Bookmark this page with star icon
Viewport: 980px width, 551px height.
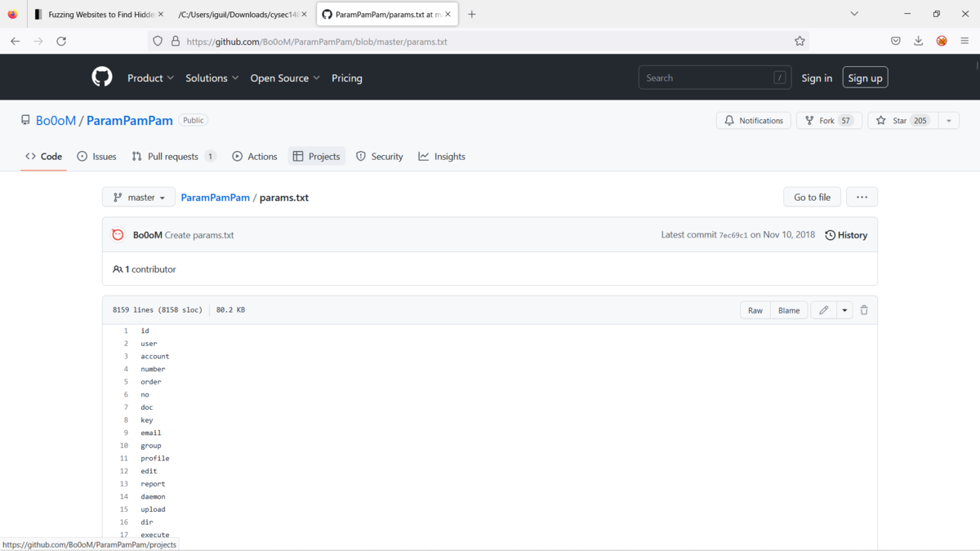(x=800, y=41)
